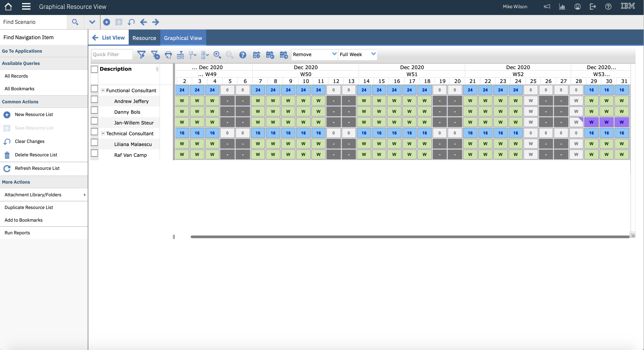Click the print icon in toolbar
Screen dimensions: 644x350
pyautogui.click(x=169, y=55)
